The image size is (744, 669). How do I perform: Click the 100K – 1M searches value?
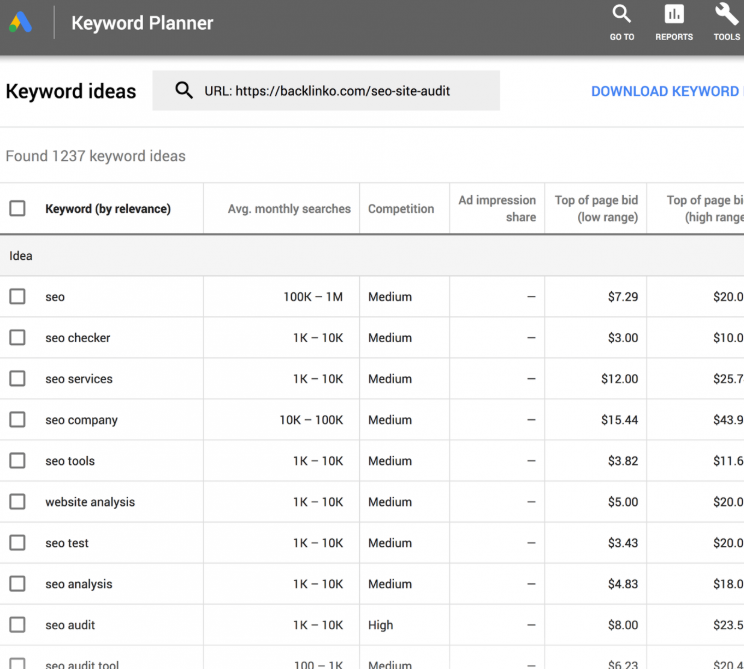click(x=313, y=297)
